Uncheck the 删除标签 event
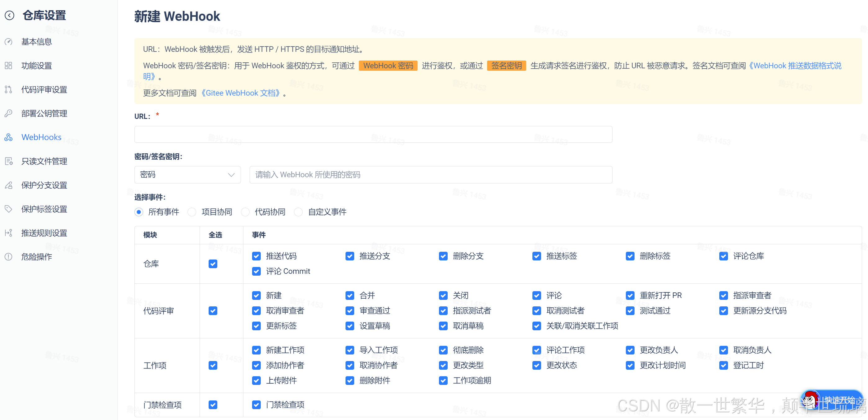This screenshot has width=868, height=420. pos(630,256)
